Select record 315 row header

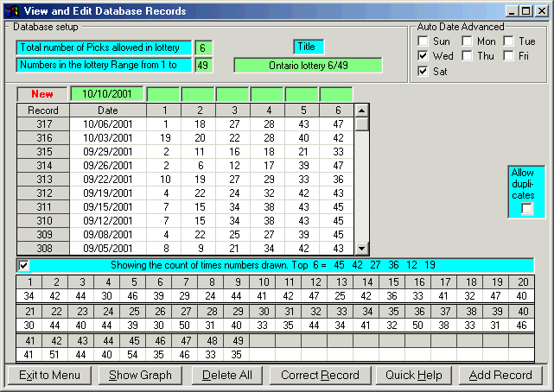point(43,152)
